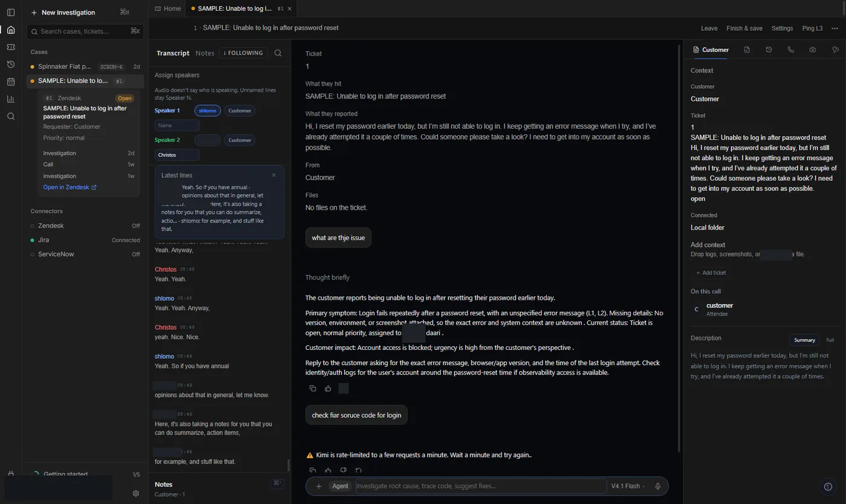Open the calendar icon in left sidebar
Viewport: 846px width, 504px height.
pos(11,82)
